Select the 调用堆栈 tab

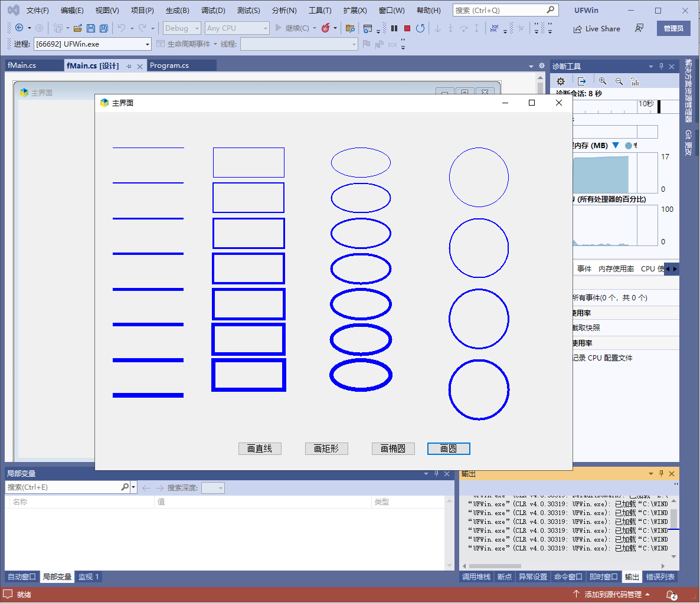[x=476, y=576]
